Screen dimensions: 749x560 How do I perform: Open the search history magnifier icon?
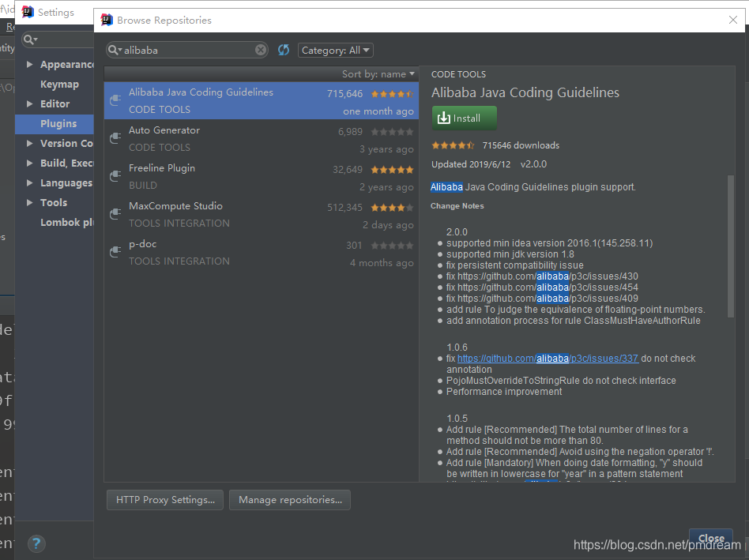115,50
